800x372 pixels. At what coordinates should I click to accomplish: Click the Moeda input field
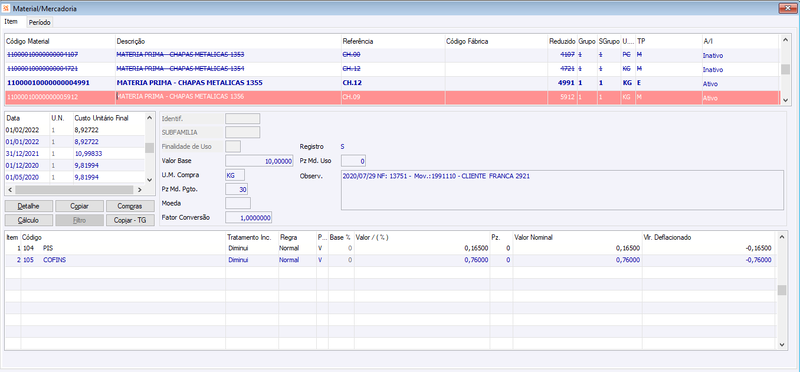coord(238,203)
